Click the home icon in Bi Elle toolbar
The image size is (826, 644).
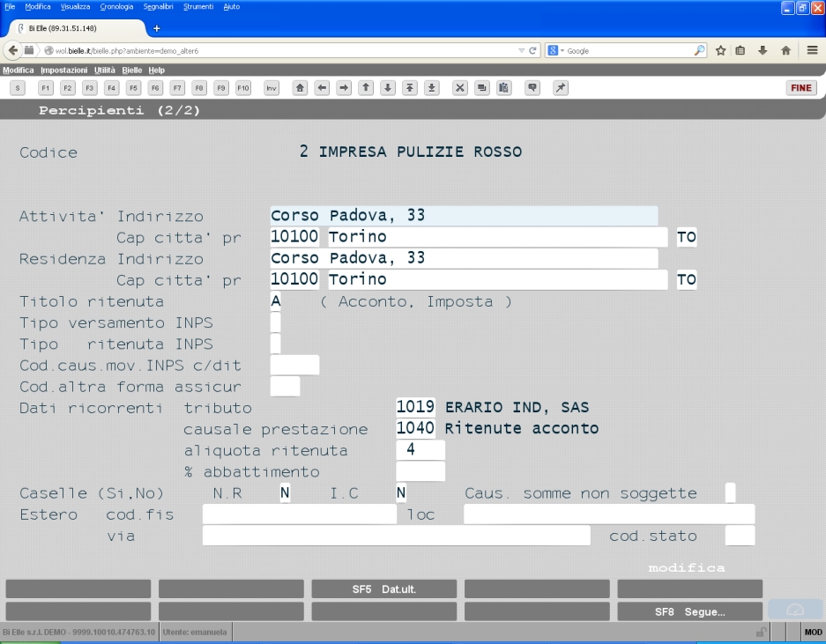[300, 88]
